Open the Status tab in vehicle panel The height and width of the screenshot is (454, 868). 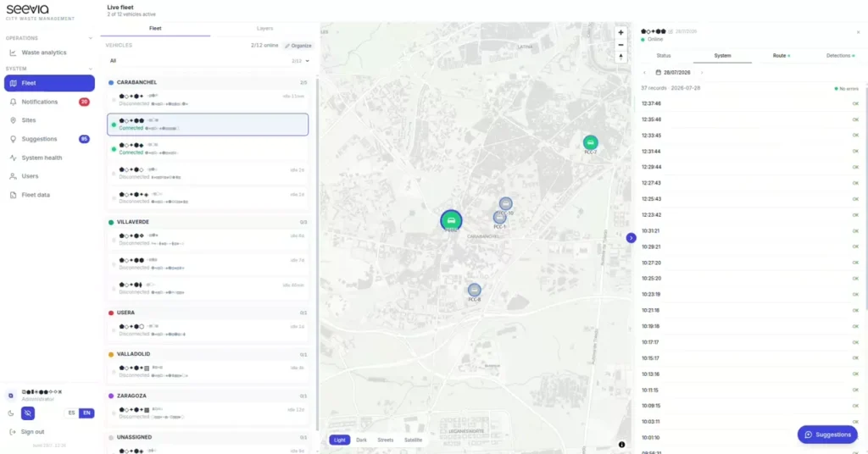pyautogui.click(x=663, y=56)
